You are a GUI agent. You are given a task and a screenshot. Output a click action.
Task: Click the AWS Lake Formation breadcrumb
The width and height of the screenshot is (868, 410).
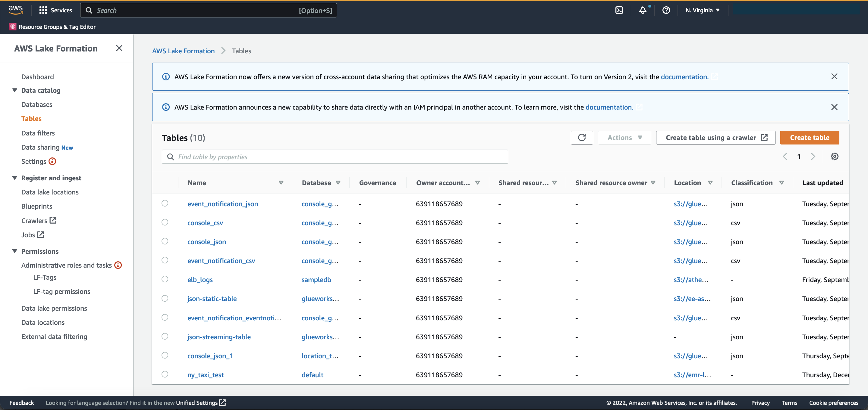[183, 51]
